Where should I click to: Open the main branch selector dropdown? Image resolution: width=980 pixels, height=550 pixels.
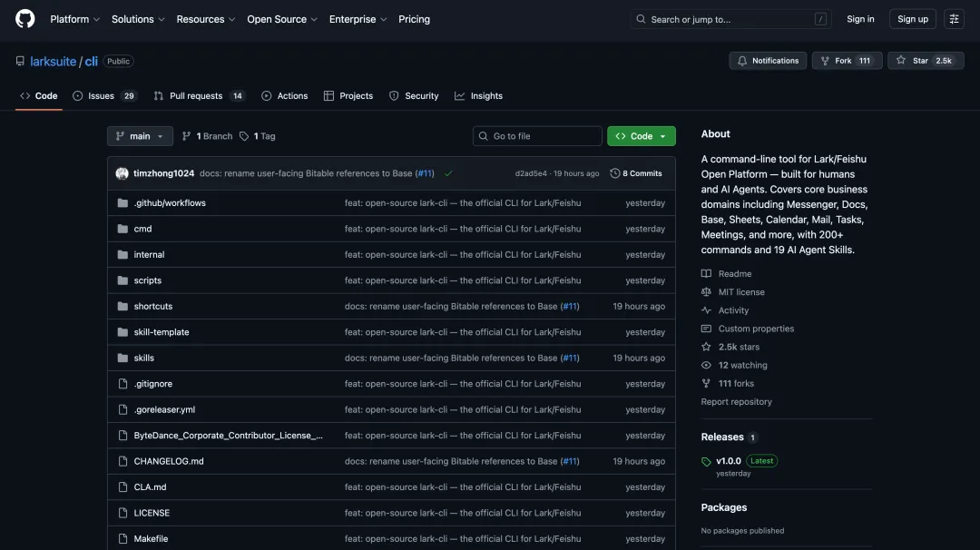point(140,136)
